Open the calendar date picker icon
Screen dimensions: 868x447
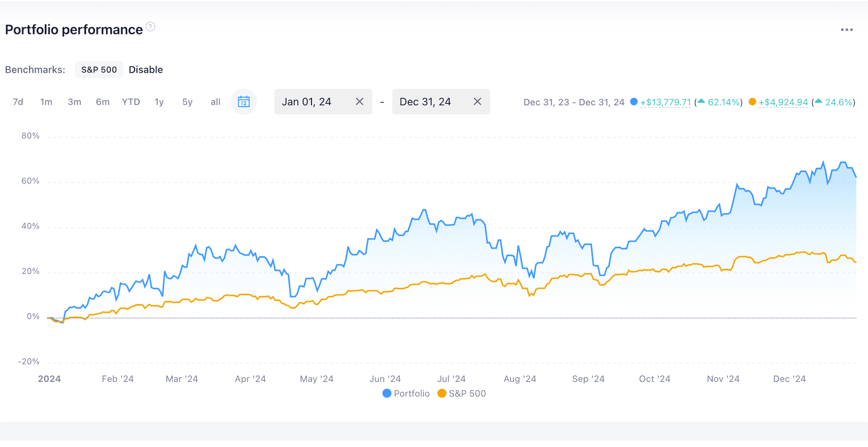[x=244, y=102]
